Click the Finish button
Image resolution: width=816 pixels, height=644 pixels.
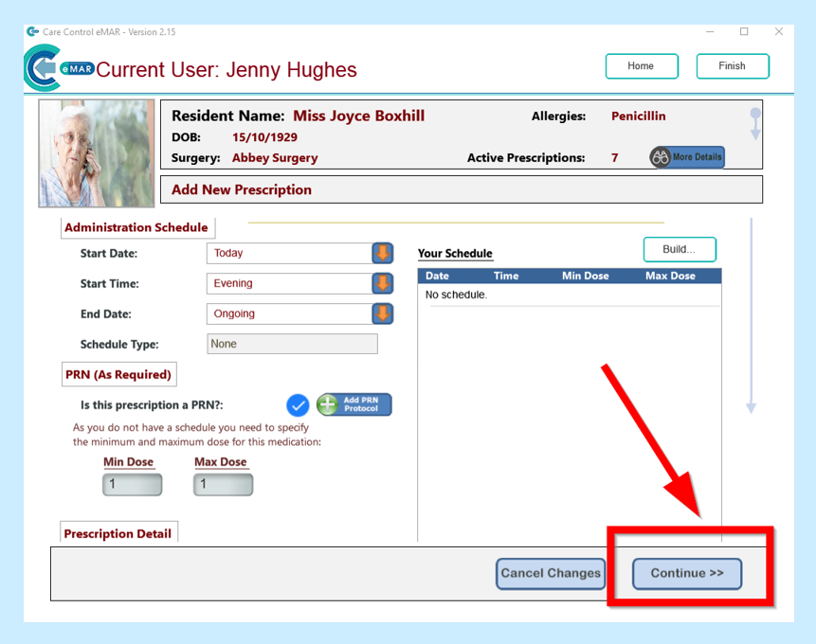pyautogui.click(x=733, y=66)
